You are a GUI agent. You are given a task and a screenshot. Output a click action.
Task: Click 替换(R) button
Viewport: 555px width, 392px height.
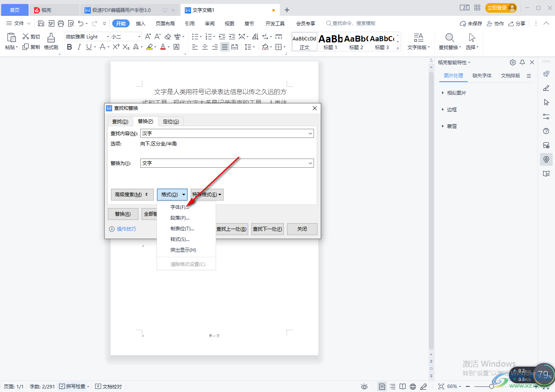pyautogui.click(x=123, y=214)
